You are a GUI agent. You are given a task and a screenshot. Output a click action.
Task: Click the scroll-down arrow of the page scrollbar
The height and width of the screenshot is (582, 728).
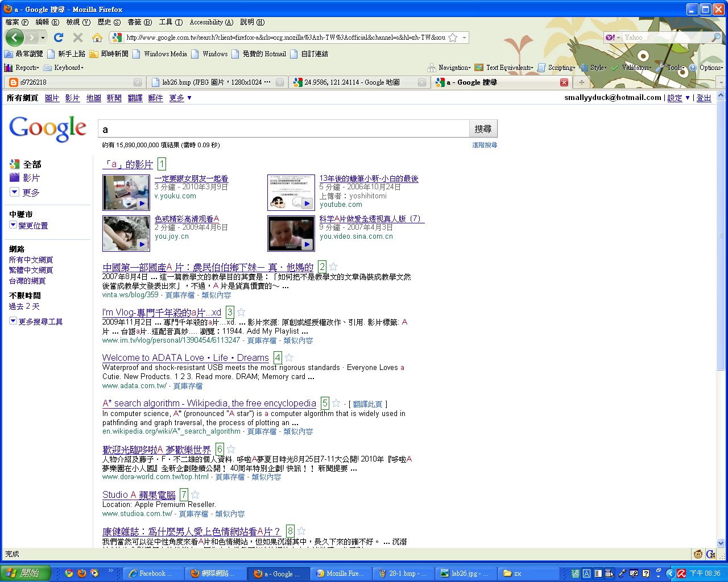(x=721, y=543)
